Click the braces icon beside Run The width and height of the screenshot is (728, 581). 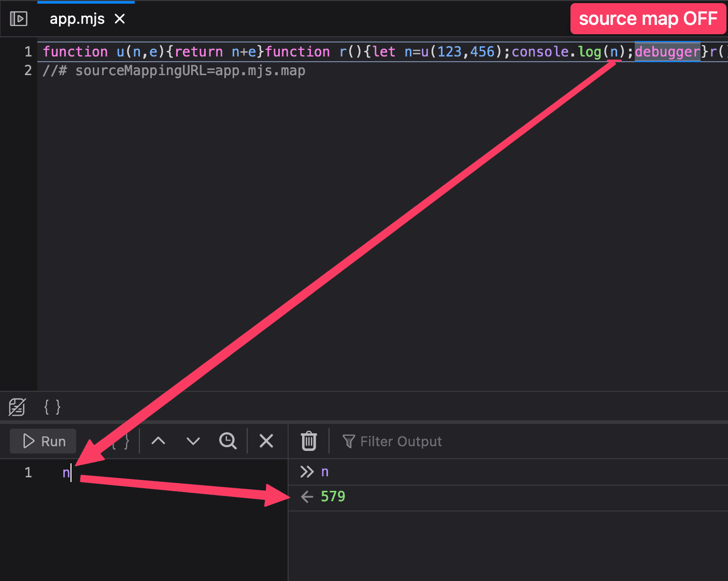pos(120,441)
